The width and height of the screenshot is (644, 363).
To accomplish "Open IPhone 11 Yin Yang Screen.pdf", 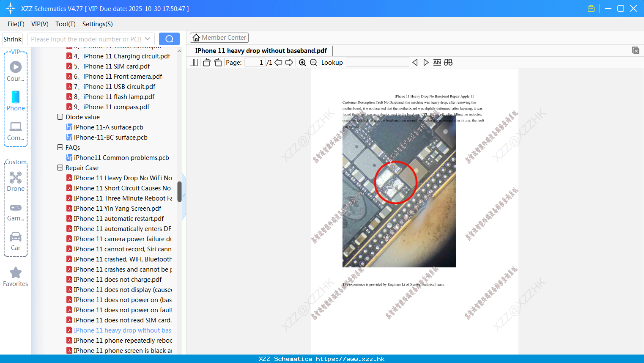I will click(x=114, y=208).
